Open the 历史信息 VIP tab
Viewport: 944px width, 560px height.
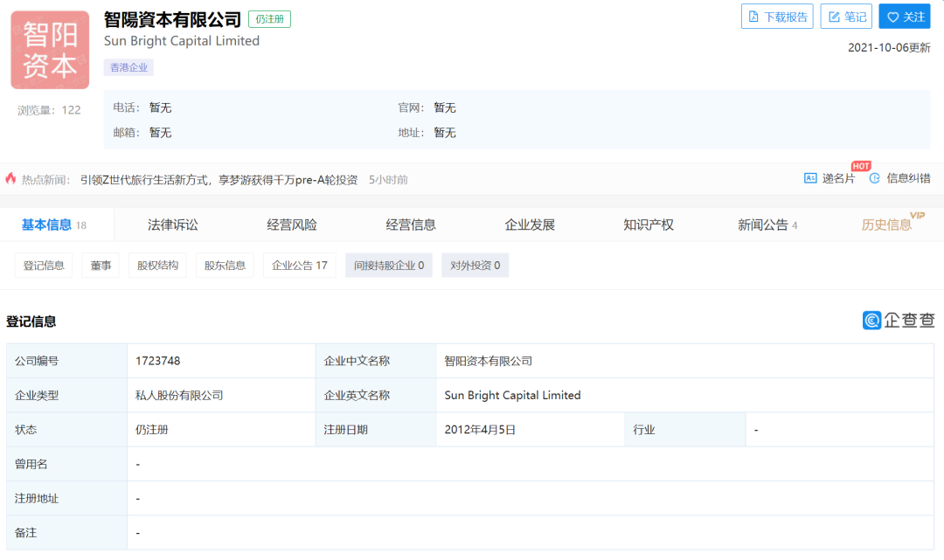click(x=886, y=225)
